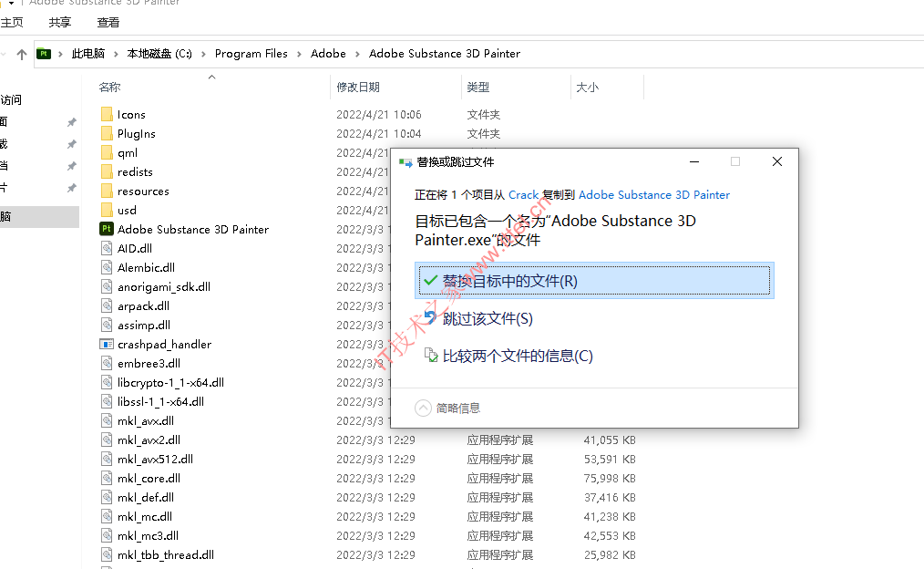Click the 25,982 KB size cell
This screenshot has height=569, width=924.
click(x=610, y=555)
